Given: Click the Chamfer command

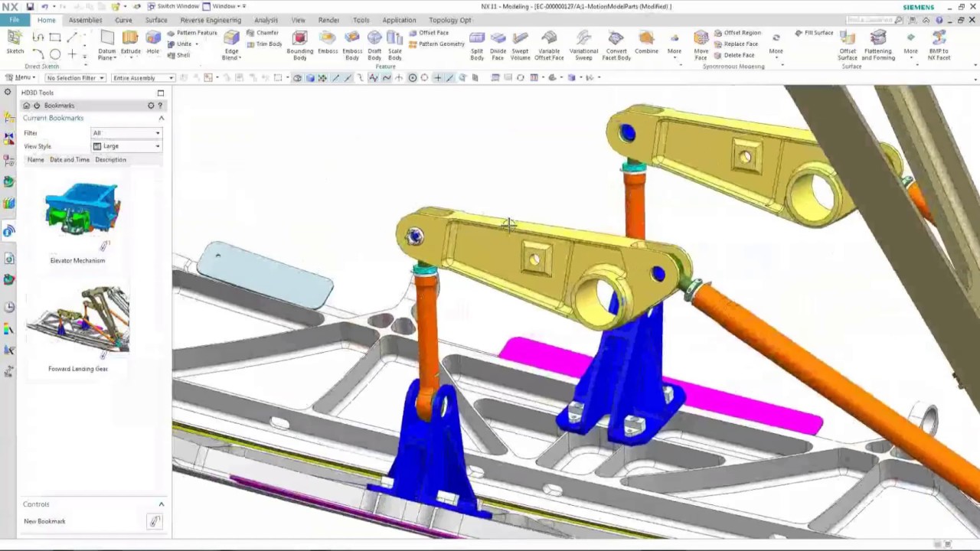Looking at the screenshot, I should click(x=263, y=33).
